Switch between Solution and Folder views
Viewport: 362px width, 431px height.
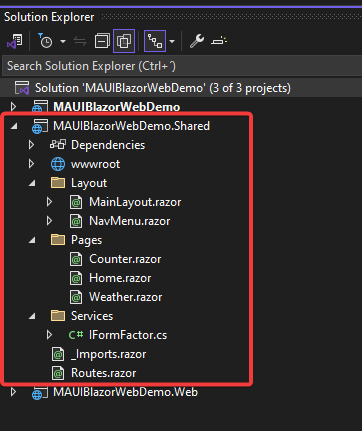pyautogui.click(x=15, y=41)
